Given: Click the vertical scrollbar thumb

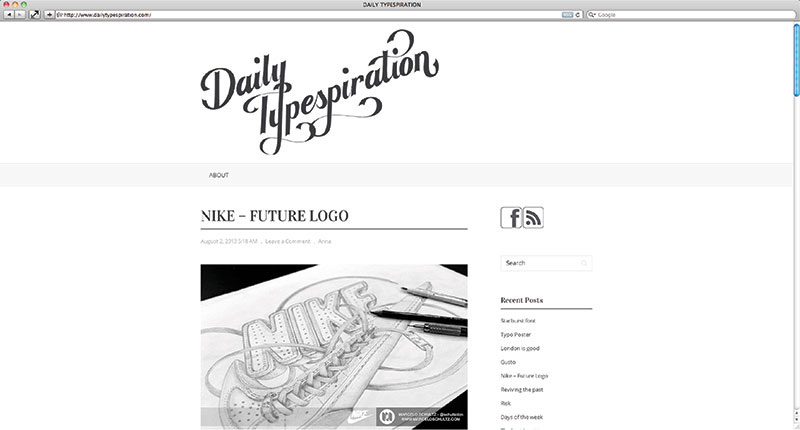Looking at the screenshot, I should [x=796, y=60].
